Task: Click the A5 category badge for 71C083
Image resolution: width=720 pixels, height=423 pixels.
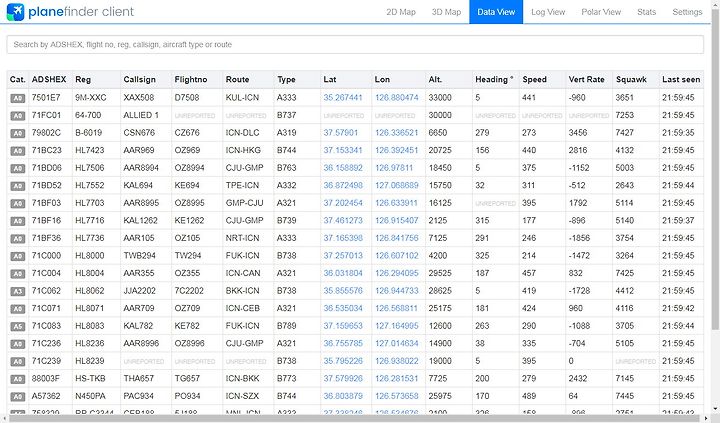Action: tap(17, 327)
